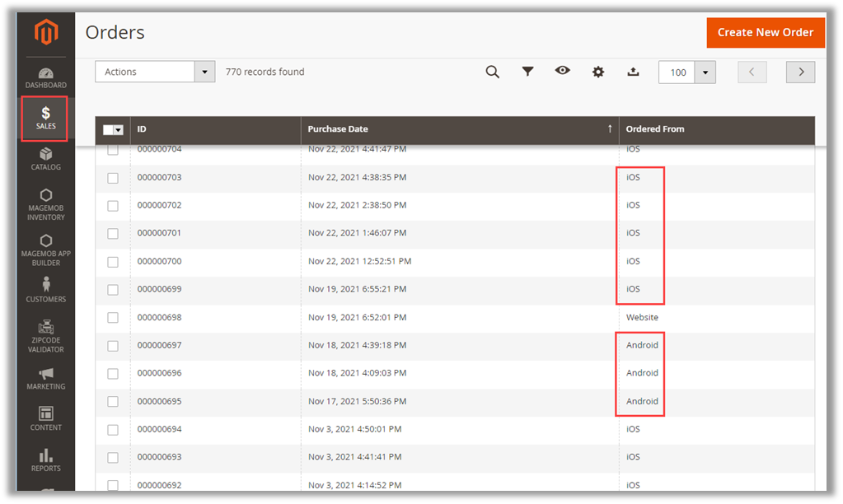Go to the next page arrow
843x504 pixels.
[x=800, y=72]
